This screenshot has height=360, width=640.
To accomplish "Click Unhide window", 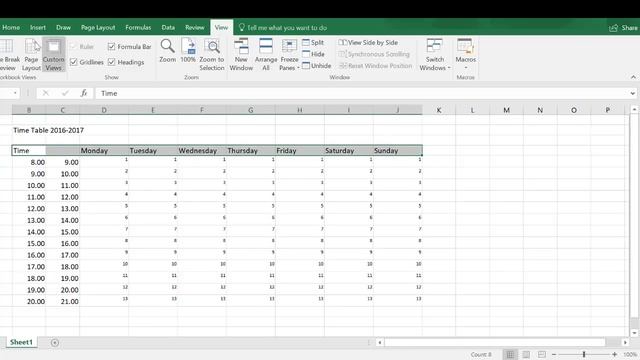I will (x=317, y=66).
